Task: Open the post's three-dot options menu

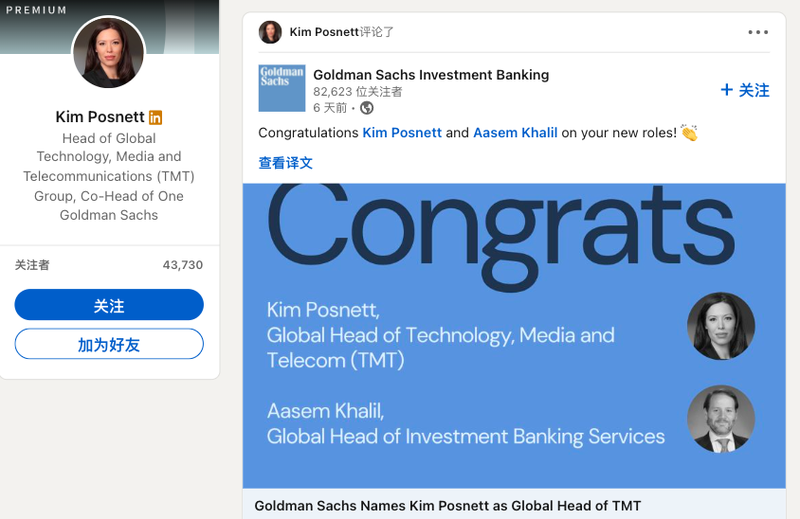Action: pyautogui.click(x=758, y=32)
